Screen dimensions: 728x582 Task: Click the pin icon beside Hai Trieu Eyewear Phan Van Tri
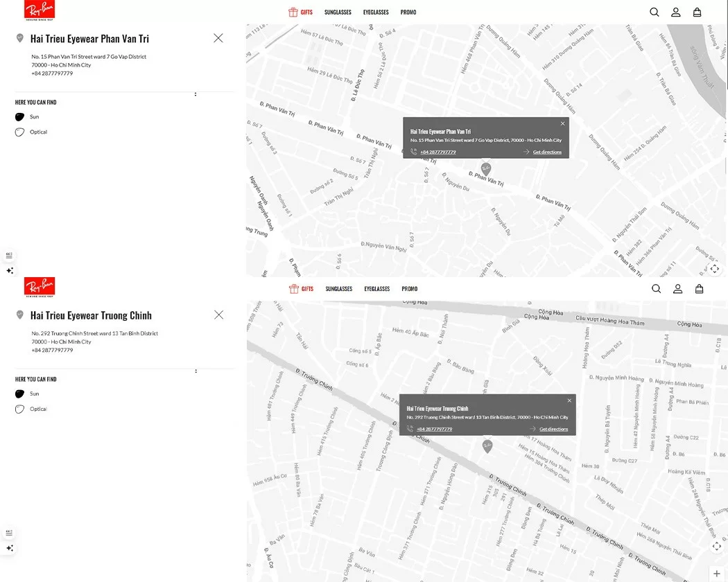coord(19,39)
